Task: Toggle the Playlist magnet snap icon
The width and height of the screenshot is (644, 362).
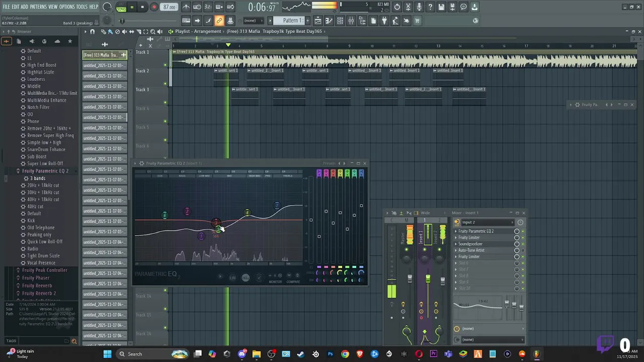Action: pos(92,31)
